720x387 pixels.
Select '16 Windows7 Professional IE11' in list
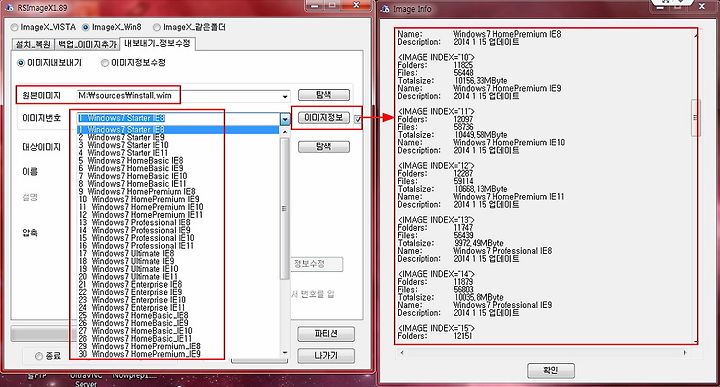click(178, 246)
